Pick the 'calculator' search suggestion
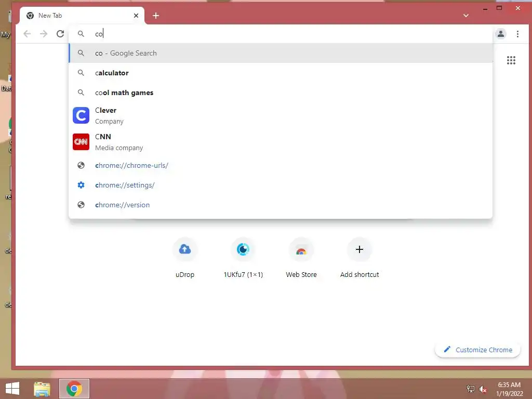532x399 pixels. coord(281,73)
